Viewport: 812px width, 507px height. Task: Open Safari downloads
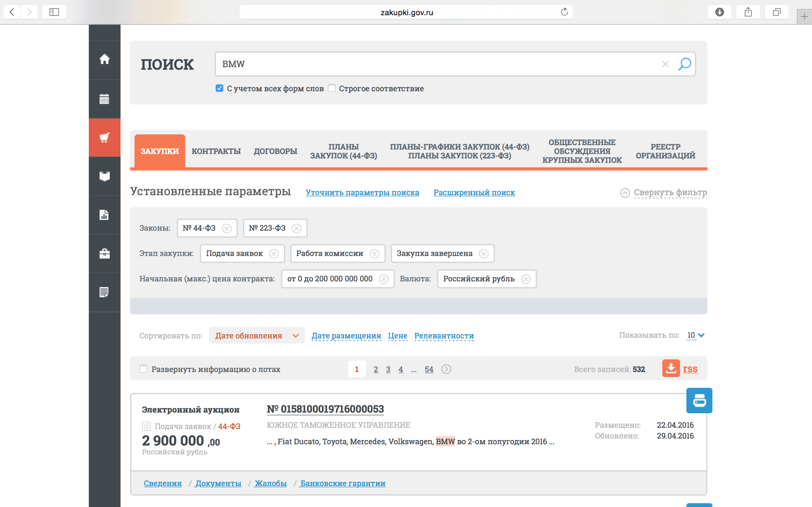[719, 12]
